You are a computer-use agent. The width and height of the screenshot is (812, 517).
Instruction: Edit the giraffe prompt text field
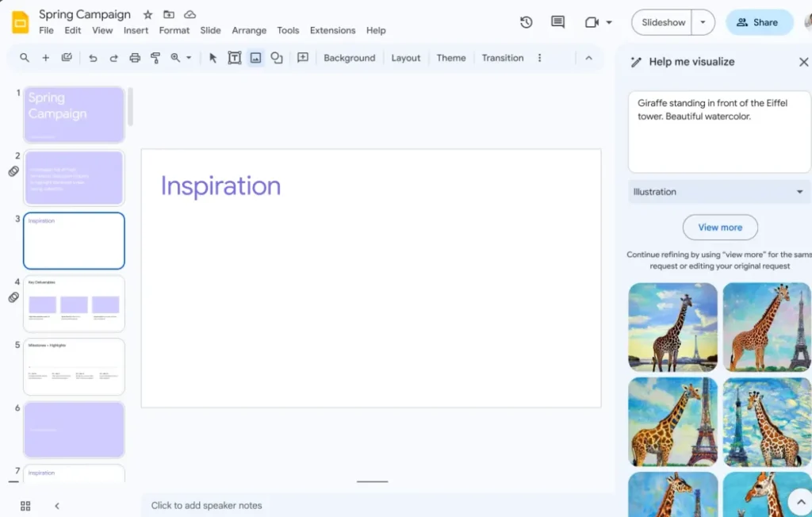[x=719, y=132]
